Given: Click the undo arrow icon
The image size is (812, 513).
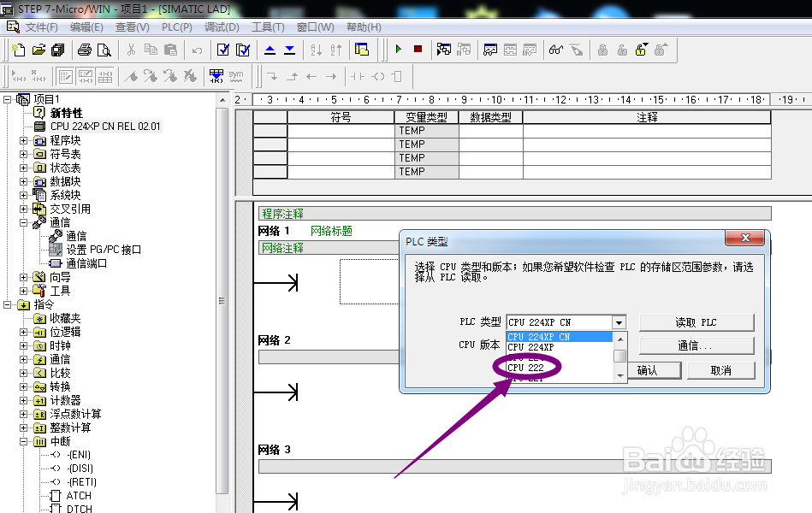Looking at the screenshot, I should pos(198,50).
